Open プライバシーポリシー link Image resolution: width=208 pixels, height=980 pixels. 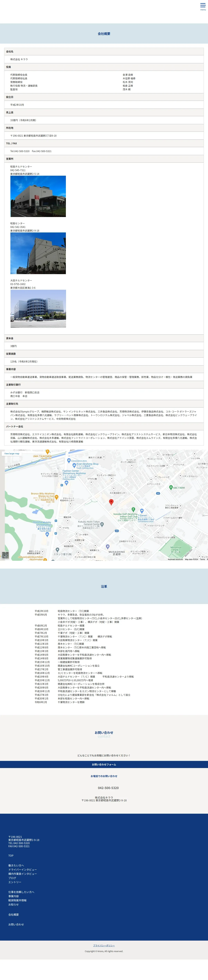coord(104,945)
